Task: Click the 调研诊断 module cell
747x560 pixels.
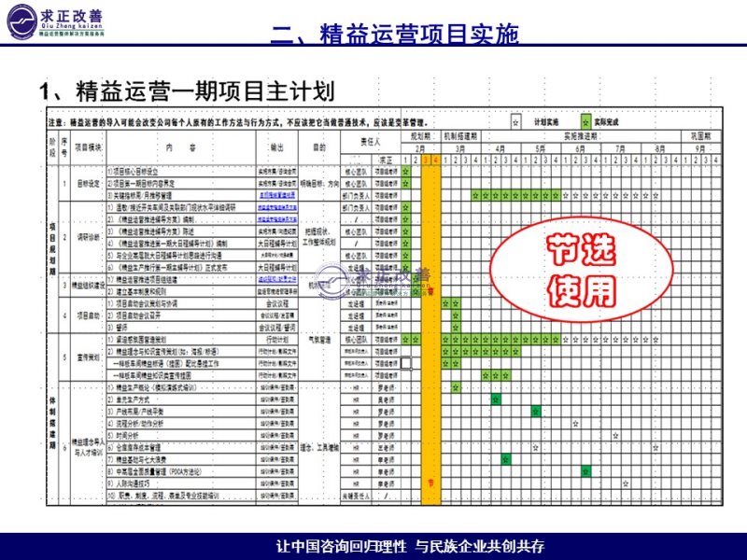Action: click(85, 236)
